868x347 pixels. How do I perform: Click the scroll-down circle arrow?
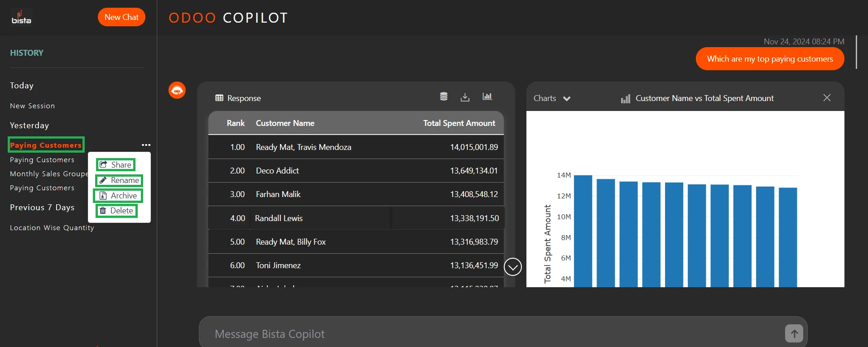tap(513, 267)
